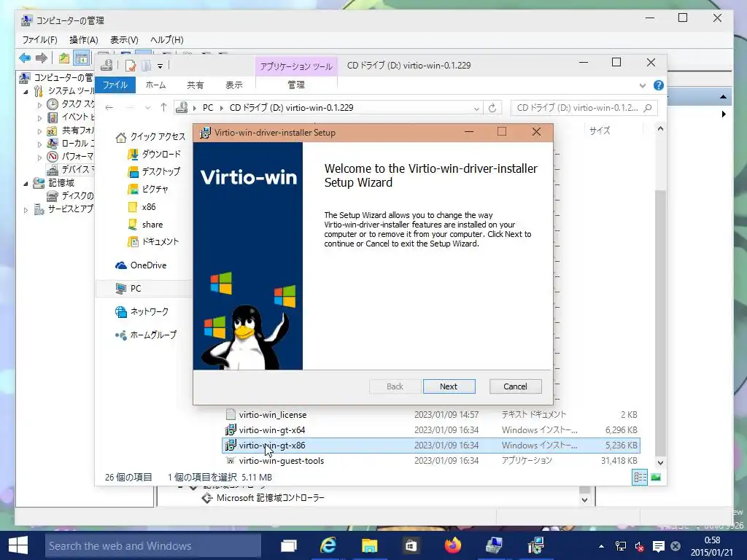Select the virtio-win_license file
The image size is (747, 560).
[431, 415]
